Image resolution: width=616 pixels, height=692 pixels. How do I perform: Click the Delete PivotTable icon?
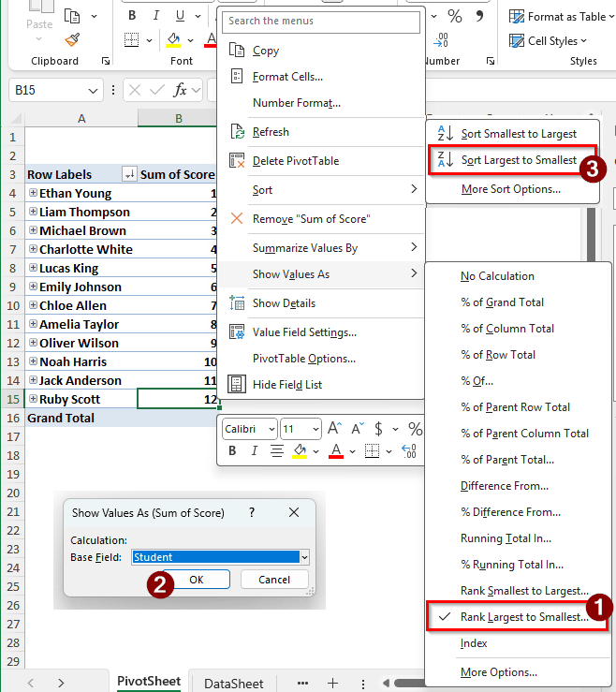tap(236, 161)
